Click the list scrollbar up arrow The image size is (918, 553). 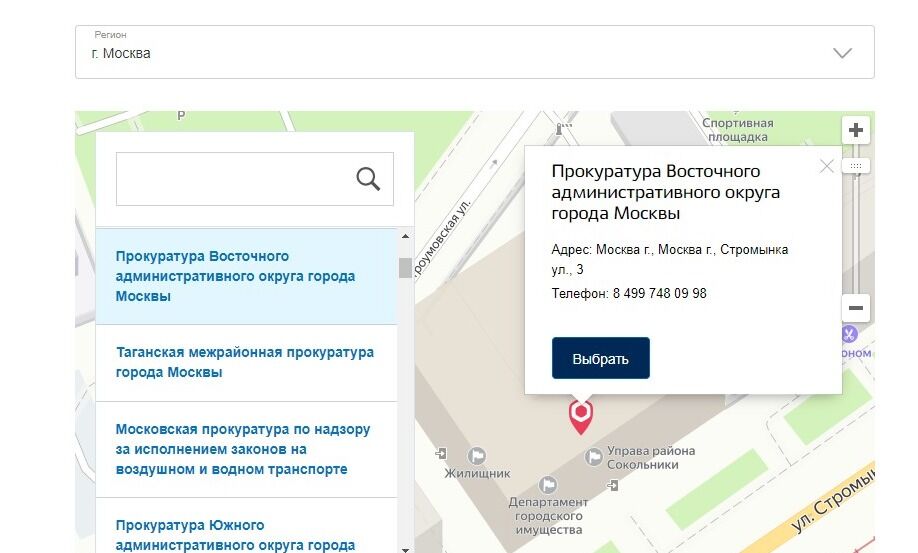tap(405, 236)
